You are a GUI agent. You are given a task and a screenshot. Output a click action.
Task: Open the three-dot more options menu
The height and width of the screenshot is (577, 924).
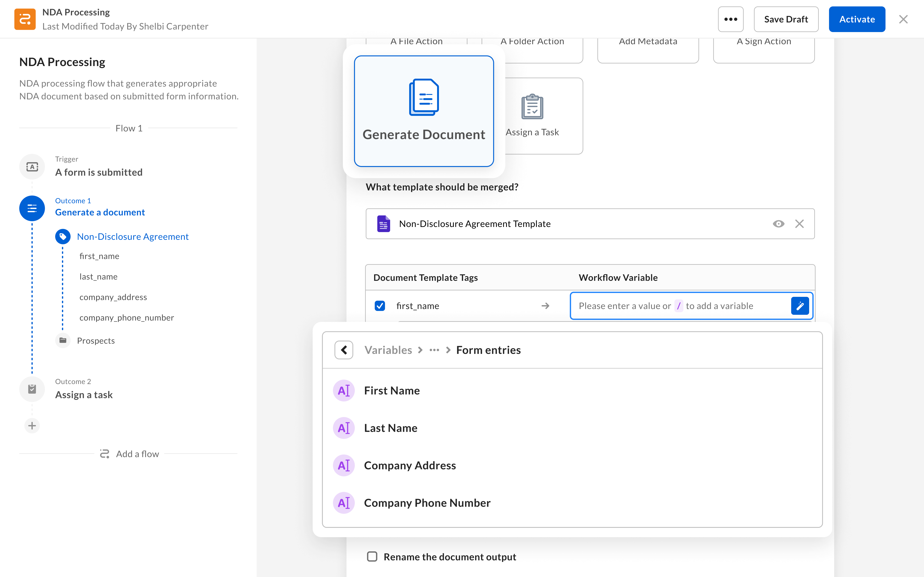730,19
